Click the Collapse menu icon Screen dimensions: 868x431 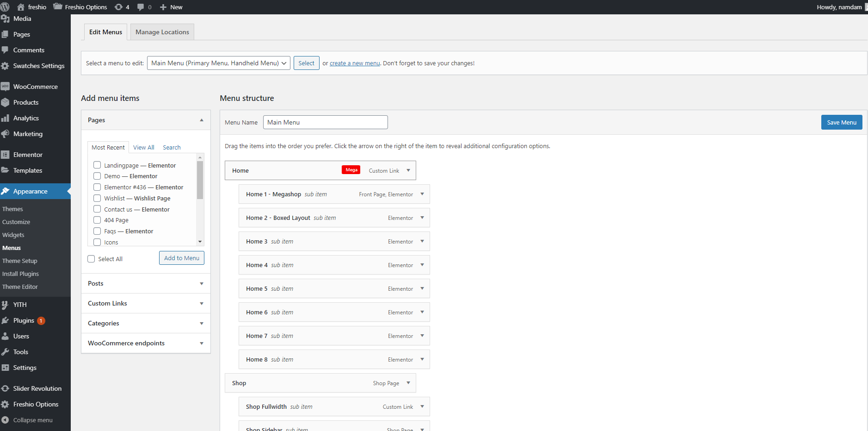[6, 420]
